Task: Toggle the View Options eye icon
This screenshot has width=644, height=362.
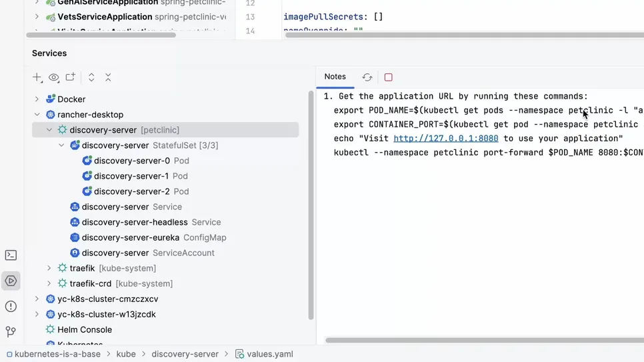Action: click(x=54, y=77)
